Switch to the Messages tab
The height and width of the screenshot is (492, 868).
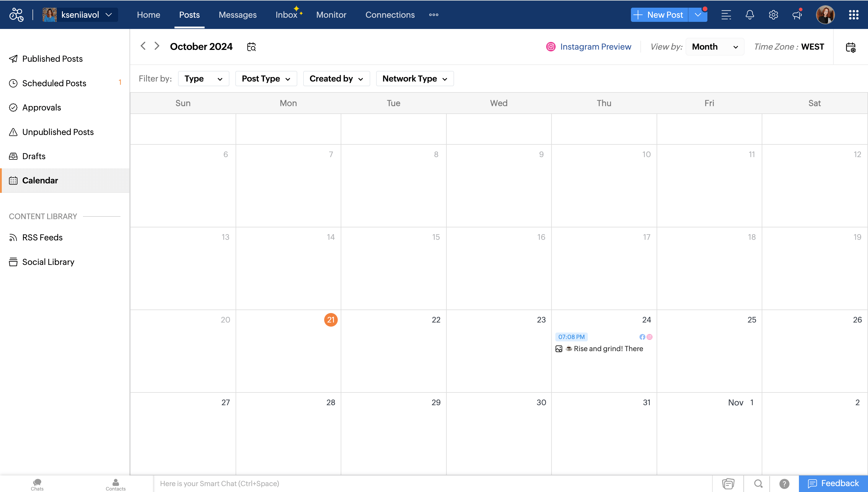(x=237, y=14)
